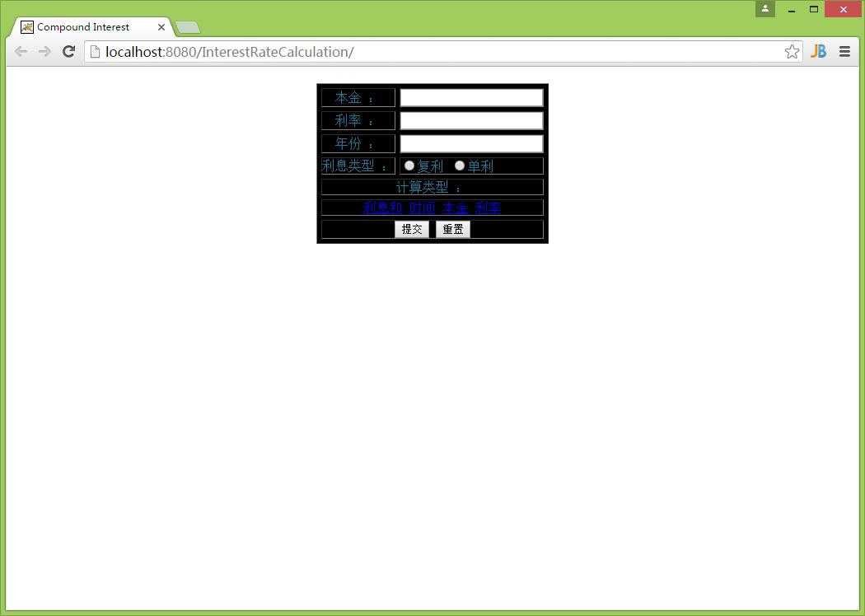
Task: Maximize the browser window
Action: (814, 9)
